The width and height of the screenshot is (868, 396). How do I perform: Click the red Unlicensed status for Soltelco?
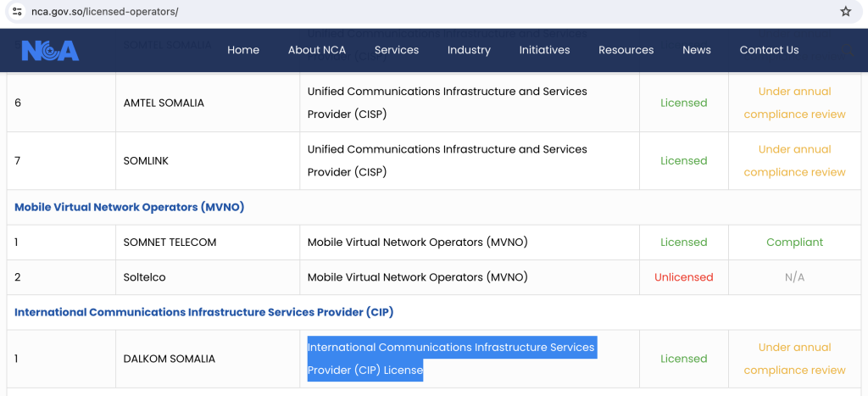coord(684,277)
